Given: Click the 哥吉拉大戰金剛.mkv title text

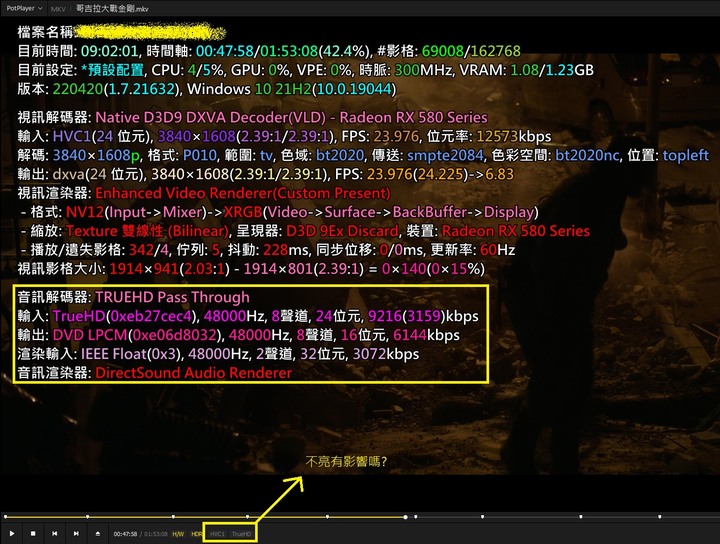Looking at the screenshot, I should (112, 8).
